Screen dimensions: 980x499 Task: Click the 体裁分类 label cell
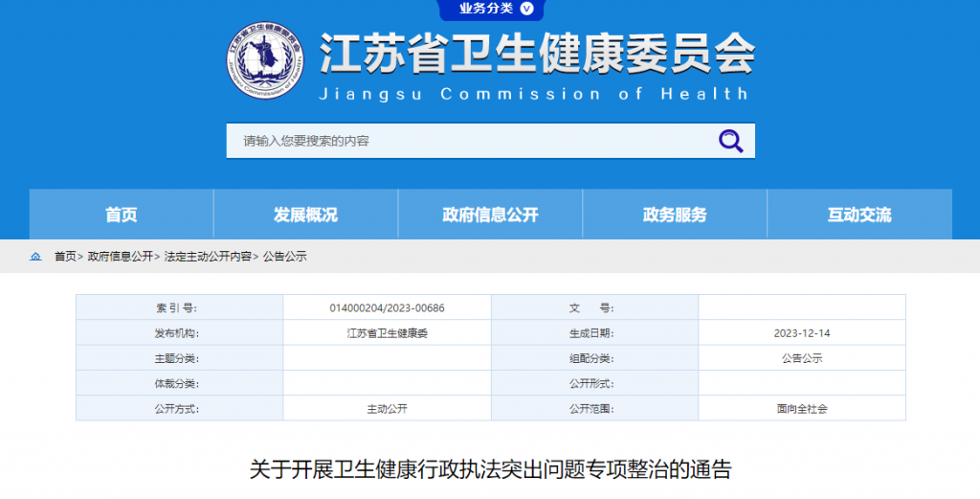179,383
